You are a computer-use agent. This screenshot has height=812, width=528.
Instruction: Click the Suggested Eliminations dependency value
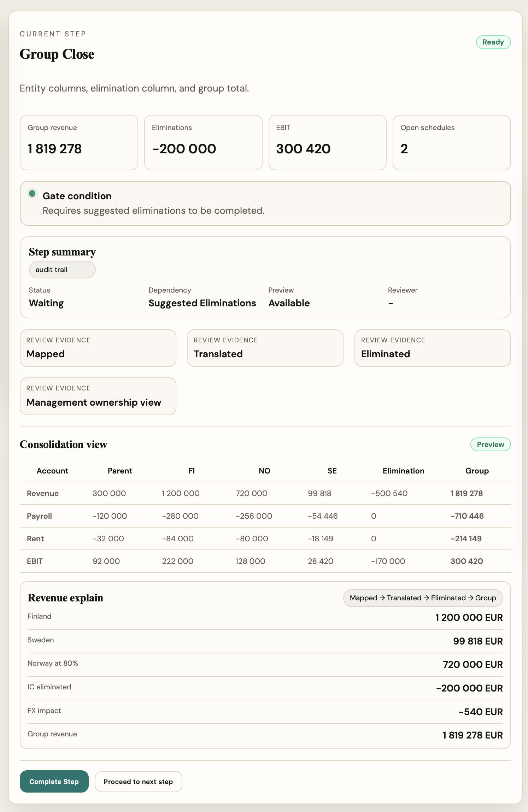(202, 303)
